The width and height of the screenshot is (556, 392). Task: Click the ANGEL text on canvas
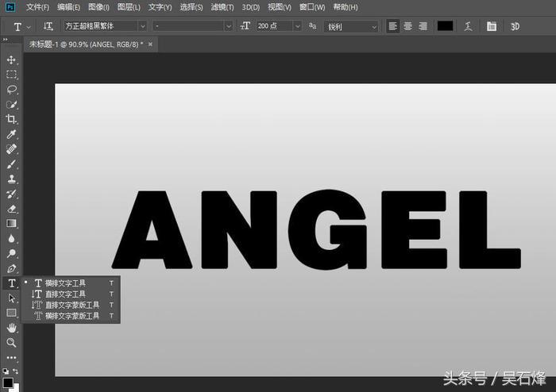[x=316, y=229]
